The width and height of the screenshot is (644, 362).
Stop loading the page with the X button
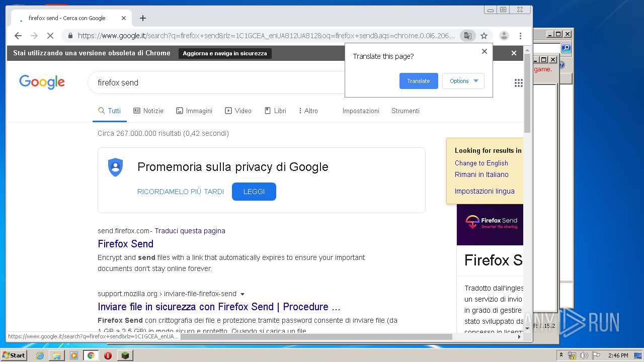click(x=51, y=36)
